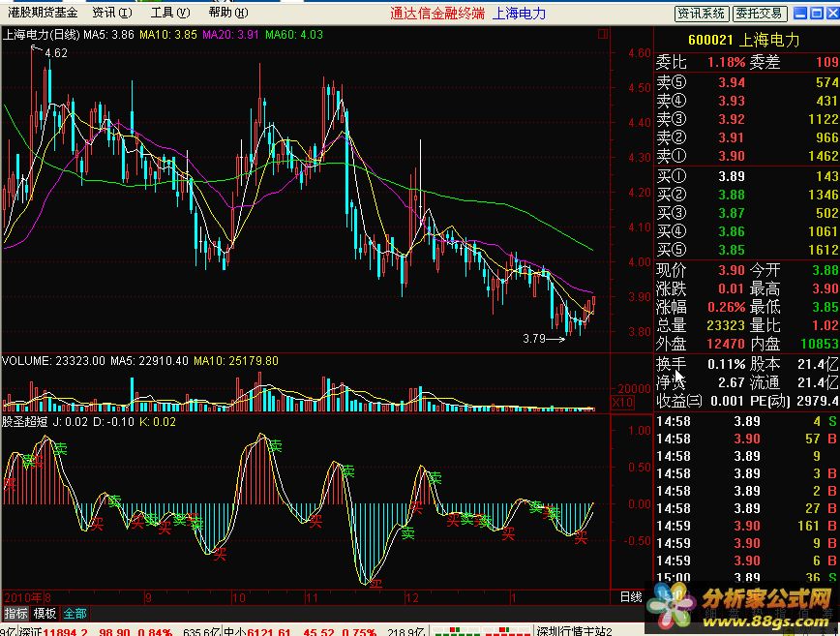
Task: Click the 现价 3.90 value
Action: (732, 270)
